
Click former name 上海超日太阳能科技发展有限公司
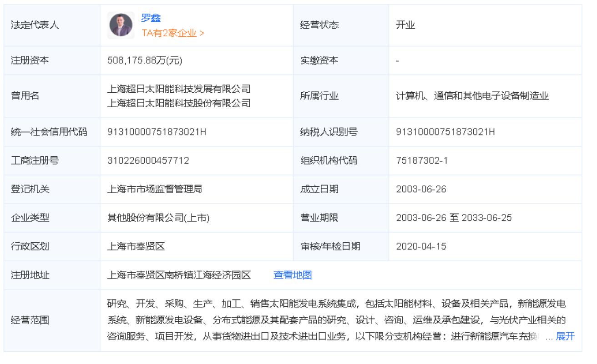click(179, 89)
